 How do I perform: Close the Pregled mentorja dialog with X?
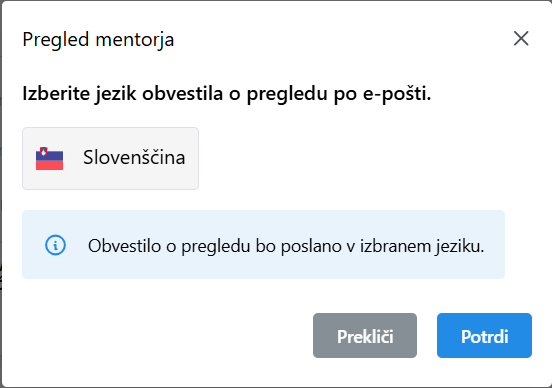point(521,38)
